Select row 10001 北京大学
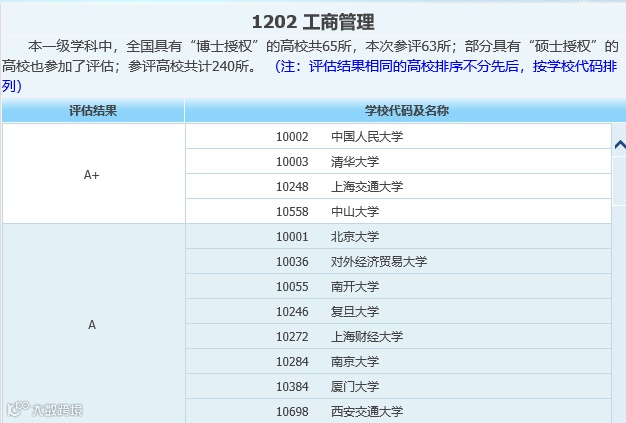The image size is (626, 423). pyautogui.click(x=398, y=237)
